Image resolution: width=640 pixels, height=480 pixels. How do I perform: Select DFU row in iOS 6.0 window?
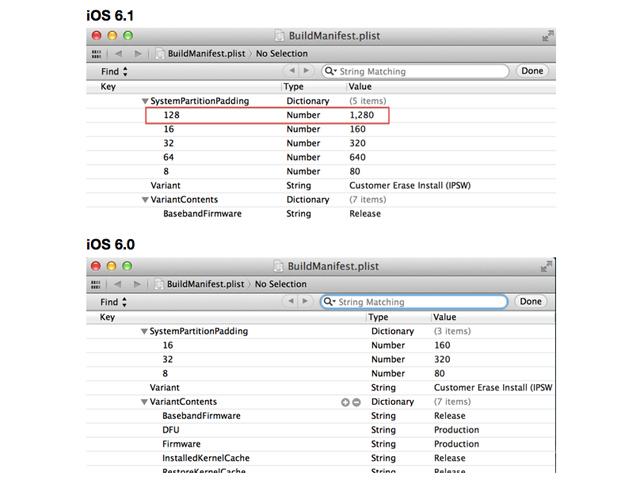321,430
